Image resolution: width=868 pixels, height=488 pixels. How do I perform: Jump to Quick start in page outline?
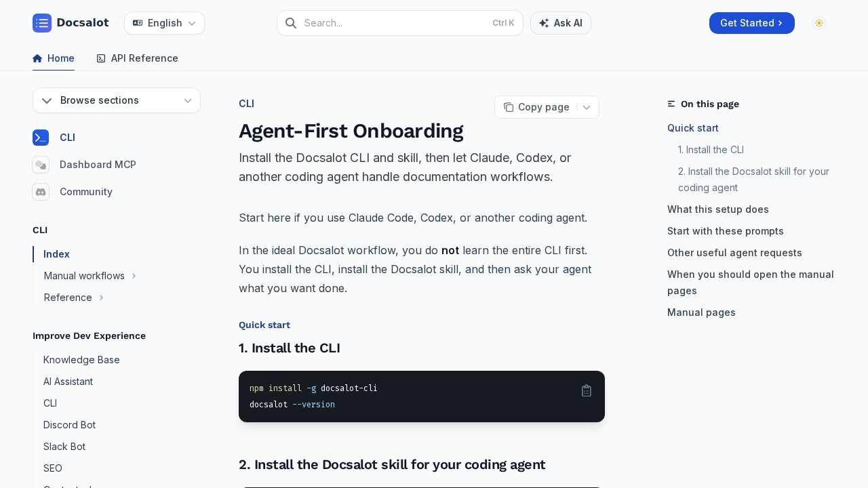693,128
